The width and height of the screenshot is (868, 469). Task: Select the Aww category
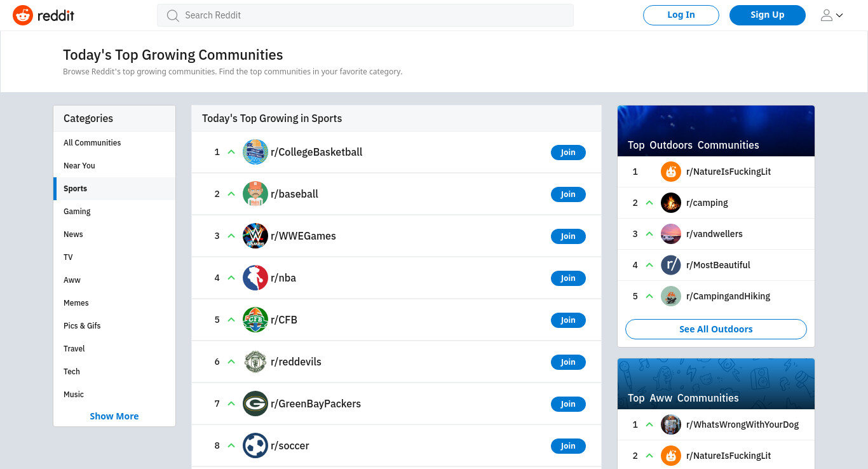point(114,280)
